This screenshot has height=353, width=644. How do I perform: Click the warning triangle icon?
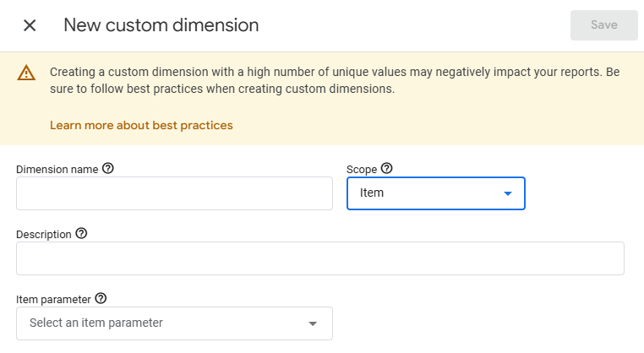coord(26,73)
